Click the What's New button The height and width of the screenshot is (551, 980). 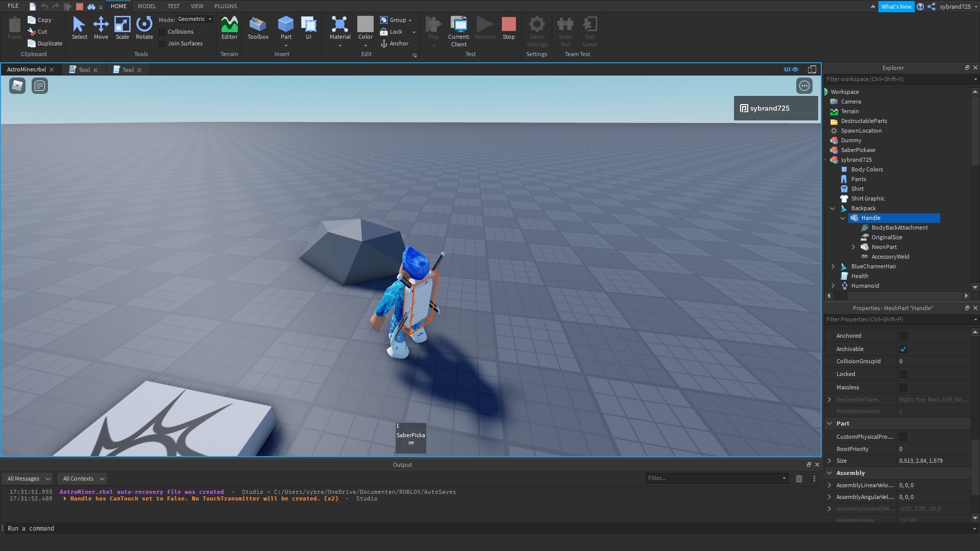(x=896, y=7)
